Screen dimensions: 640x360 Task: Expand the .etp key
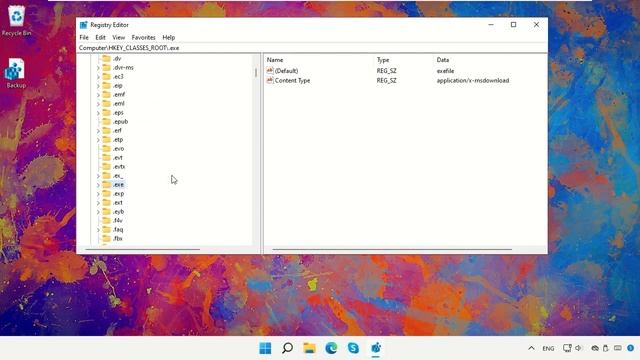[98, 140]
